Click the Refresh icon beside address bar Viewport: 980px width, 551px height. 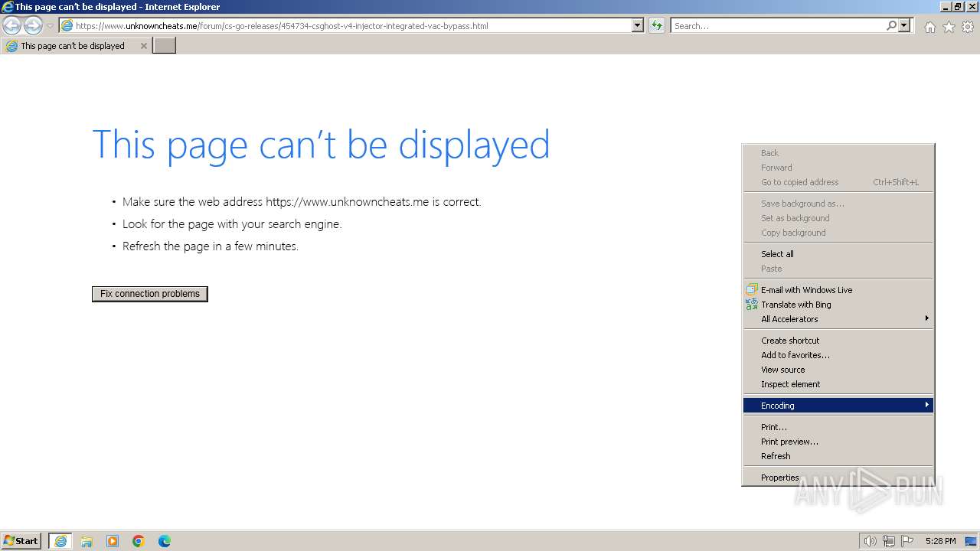tap(656, 25)
